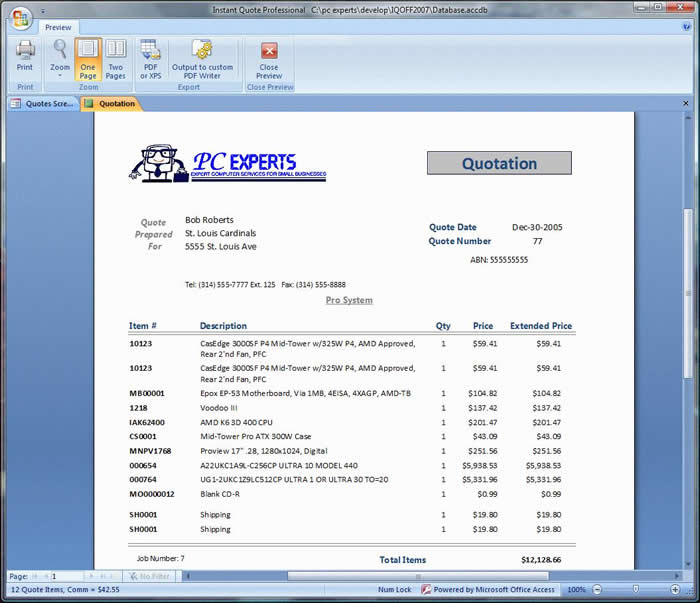Click the zoom in plus button
Screen dimensions: 700x603
pos(679,590)
